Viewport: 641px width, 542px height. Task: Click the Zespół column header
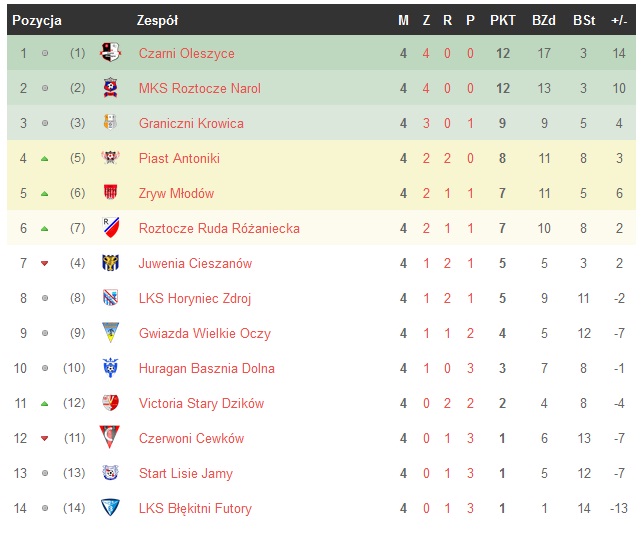(157, 20)
